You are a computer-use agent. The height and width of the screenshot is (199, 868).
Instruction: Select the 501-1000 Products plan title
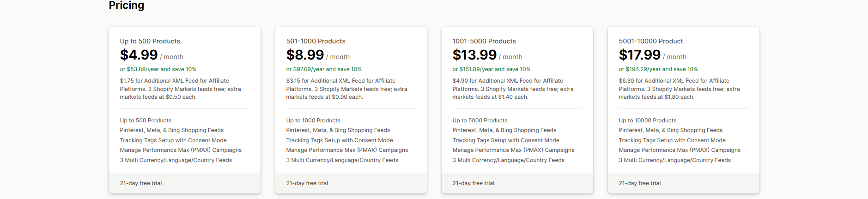point(316,41)
